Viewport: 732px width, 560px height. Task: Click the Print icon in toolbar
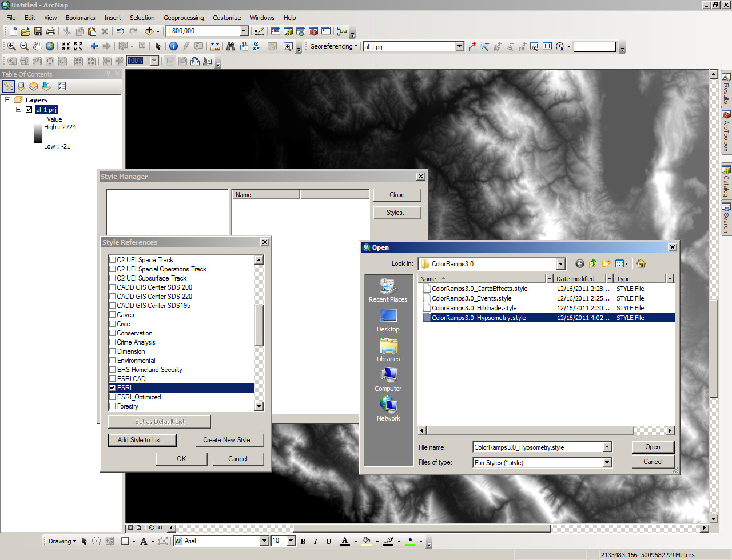point(51,31)
